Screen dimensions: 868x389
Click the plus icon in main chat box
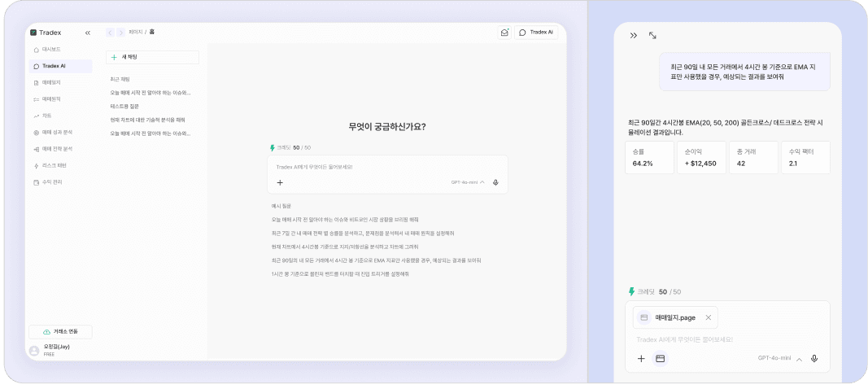click(x=280, y=182)
